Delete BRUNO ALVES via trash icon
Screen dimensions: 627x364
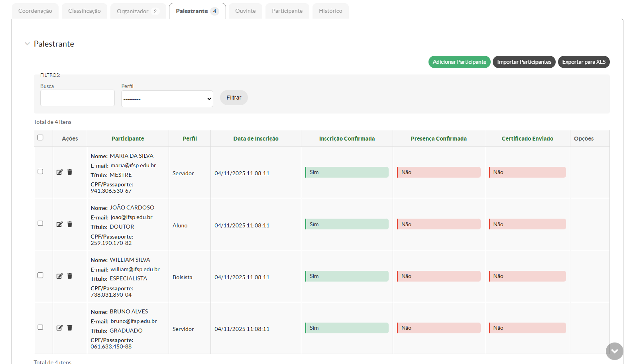click(70, 328)
